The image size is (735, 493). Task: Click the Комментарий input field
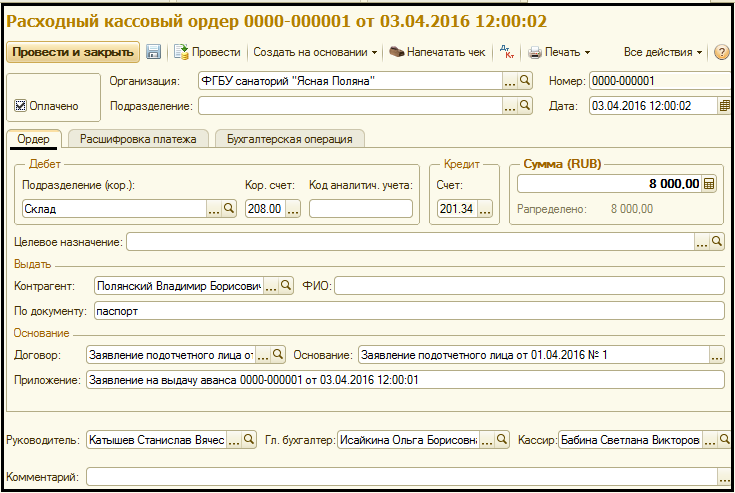[x=402, y=477]
